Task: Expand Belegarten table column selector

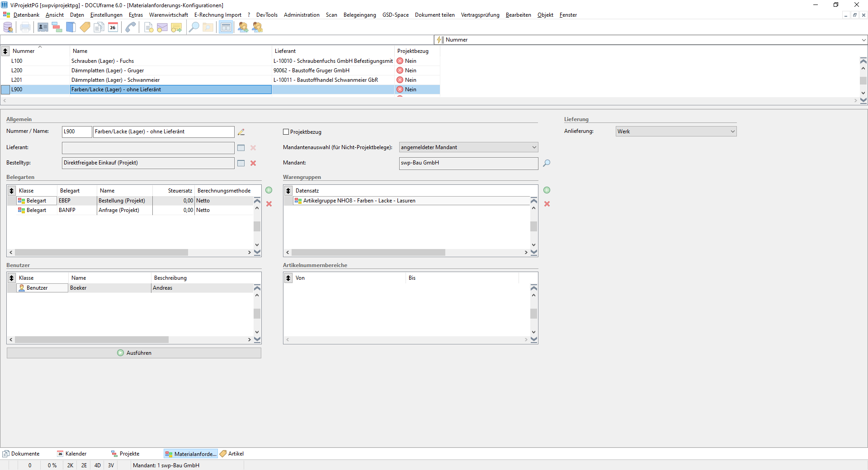Action: [12, 191]
